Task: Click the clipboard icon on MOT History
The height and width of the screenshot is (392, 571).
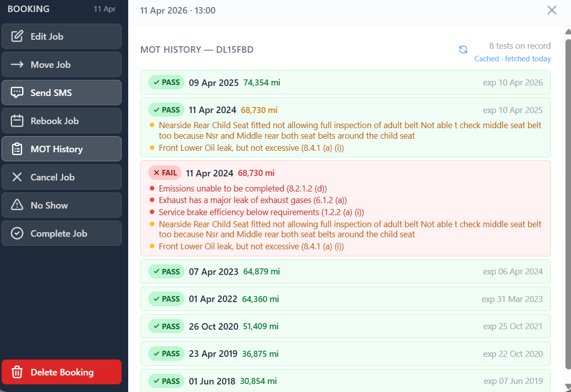Action: point(17,149)
